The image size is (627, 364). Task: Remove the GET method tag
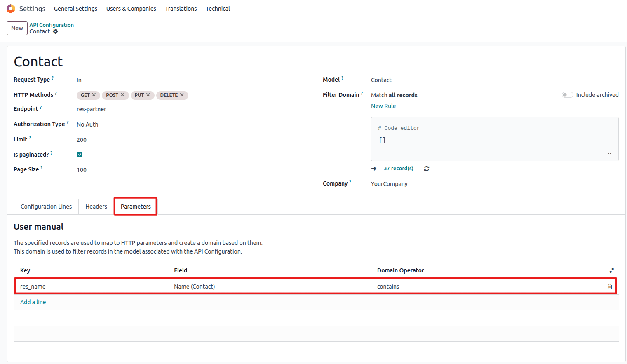point(94,95)
